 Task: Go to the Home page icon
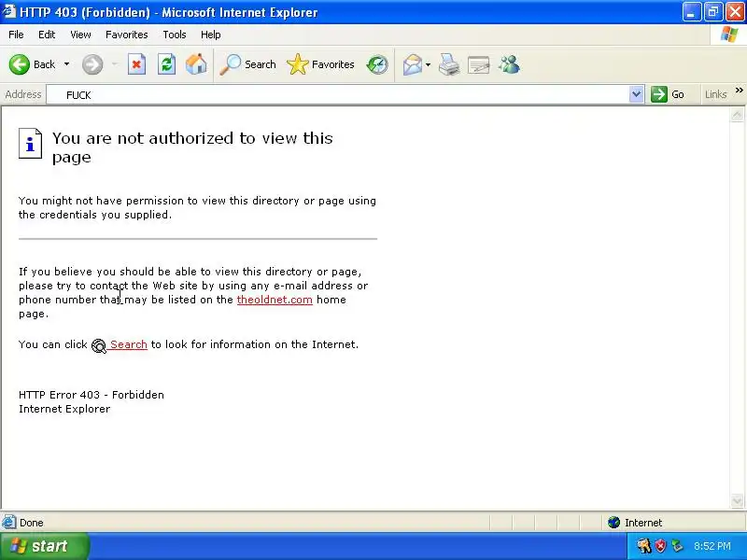(196, 64)
